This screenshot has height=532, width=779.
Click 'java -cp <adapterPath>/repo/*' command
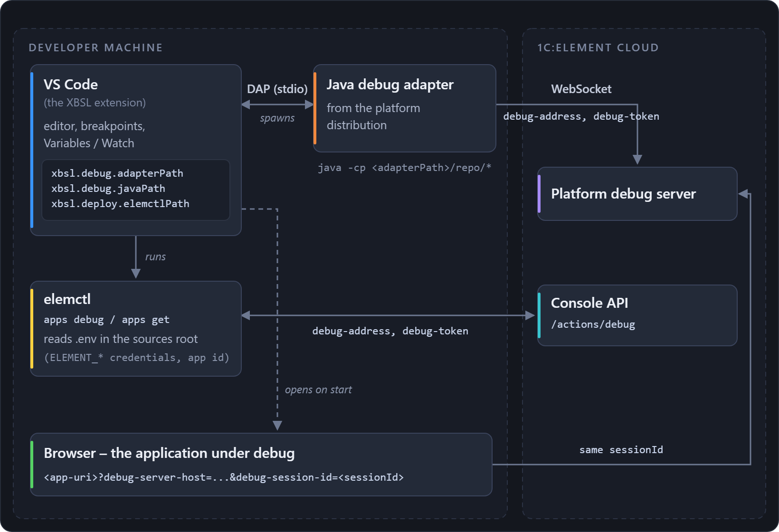point(405,168)
